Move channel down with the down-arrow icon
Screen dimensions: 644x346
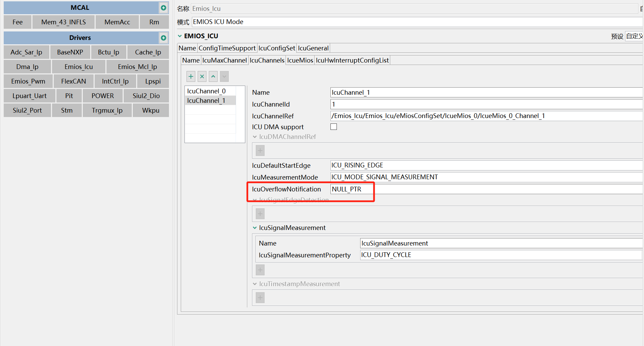(x=224, y=76)
